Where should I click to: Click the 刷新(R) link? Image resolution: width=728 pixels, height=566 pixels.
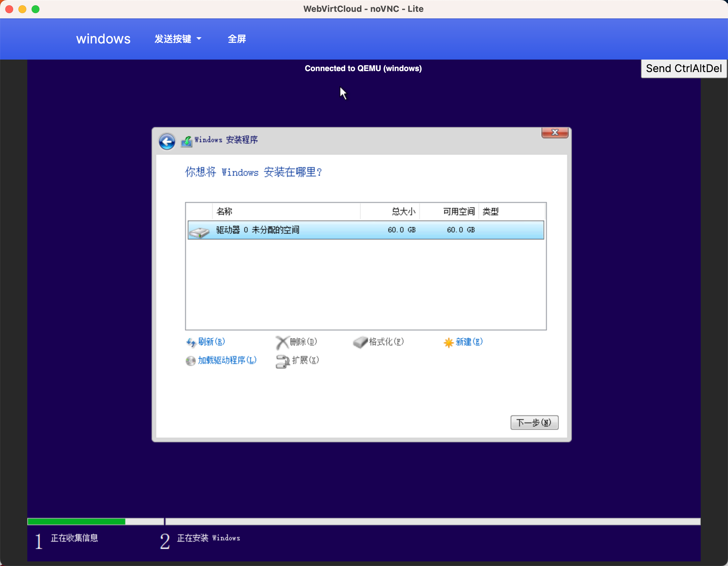coord(211,342)
